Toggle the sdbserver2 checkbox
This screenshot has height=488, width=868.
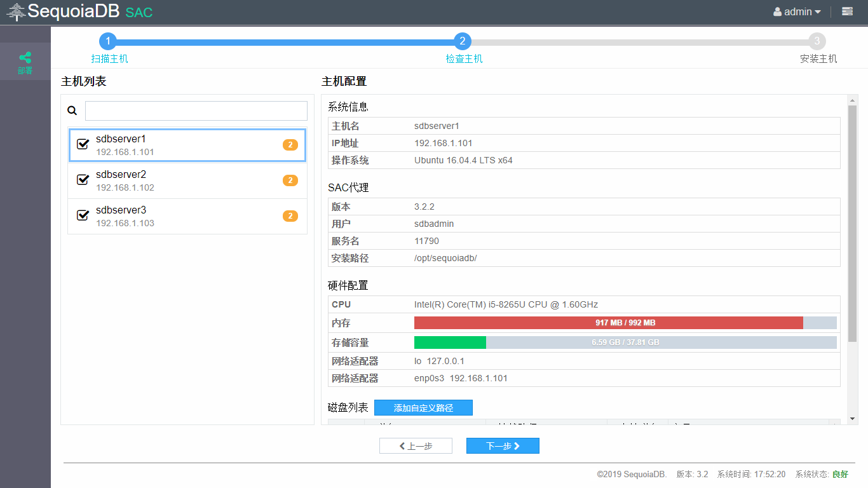(x=83, y=180)
